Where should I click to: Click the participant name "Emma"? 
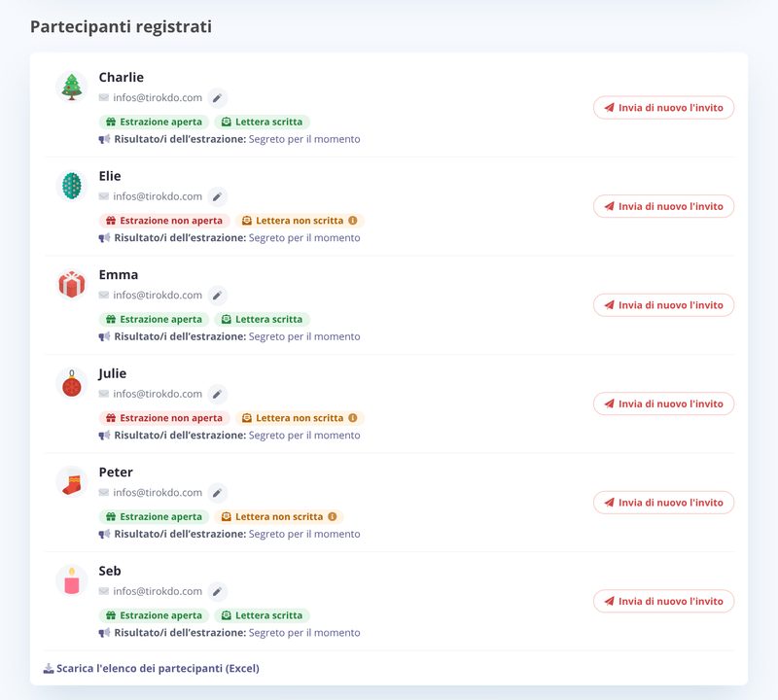pos(119,275)
